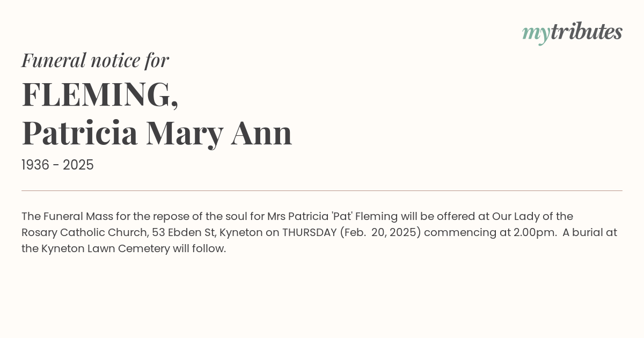Select the years 1936 - 2025
644x338 pixels.
pos(57,165)
